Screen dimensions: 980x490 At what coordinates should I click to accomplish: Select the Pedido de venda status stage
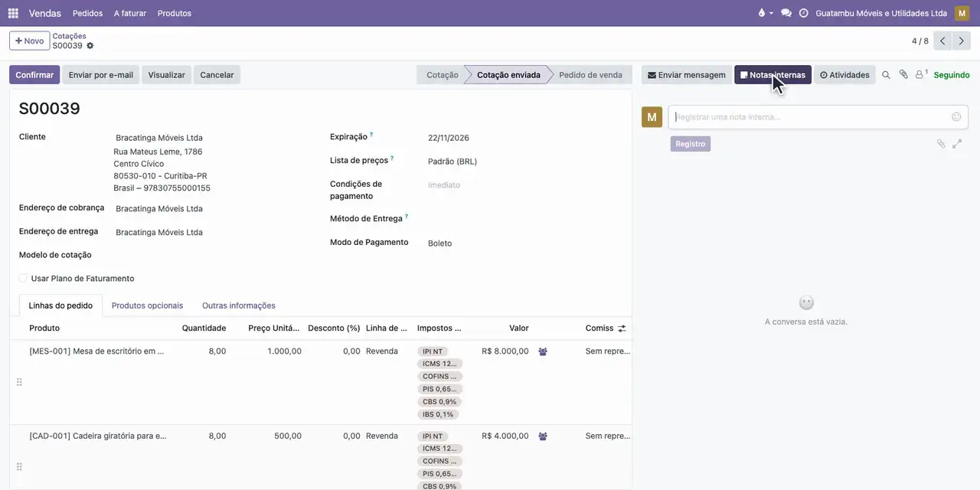(590, 75)
